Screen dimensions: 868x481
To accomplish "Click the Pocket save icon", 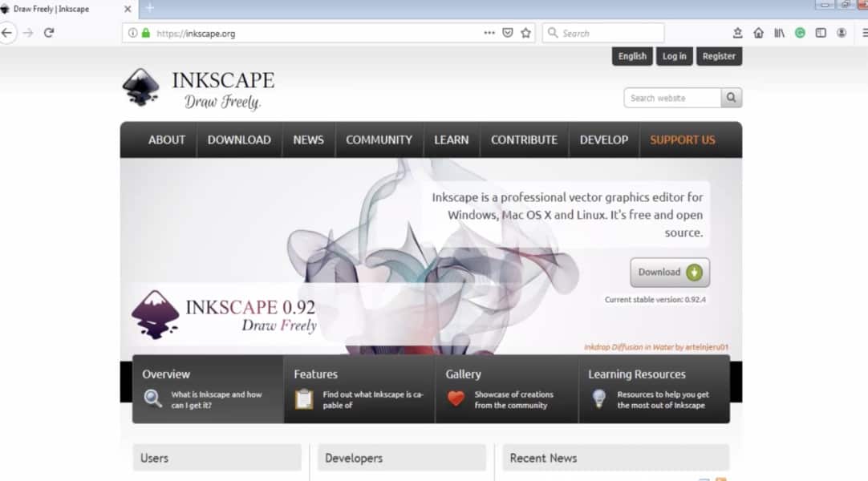I will point(508,33).
